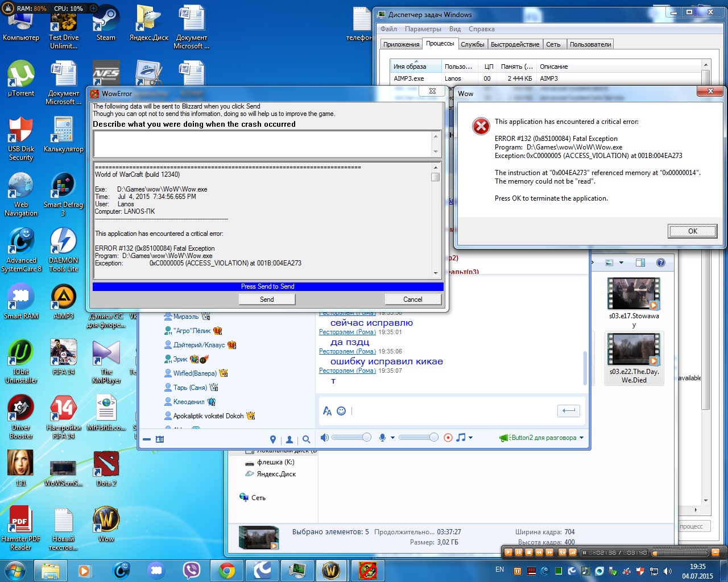The width and height of the screenshot is (728, 582).
Task: Click the chat message input field
Action: (452, 411)
